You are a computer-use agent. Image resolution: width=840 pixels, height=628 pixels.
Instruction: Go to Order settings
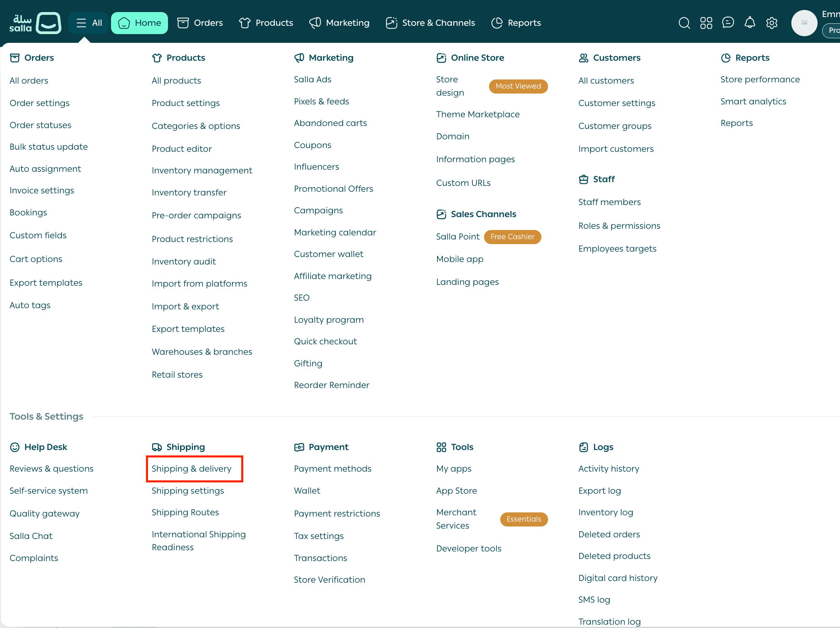[40, 103]
